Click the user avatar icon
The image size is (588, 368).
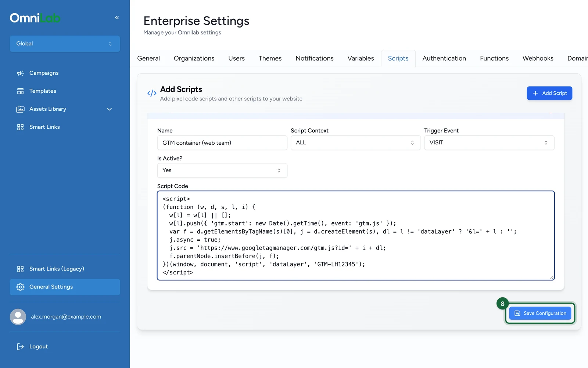pos(18,317)
